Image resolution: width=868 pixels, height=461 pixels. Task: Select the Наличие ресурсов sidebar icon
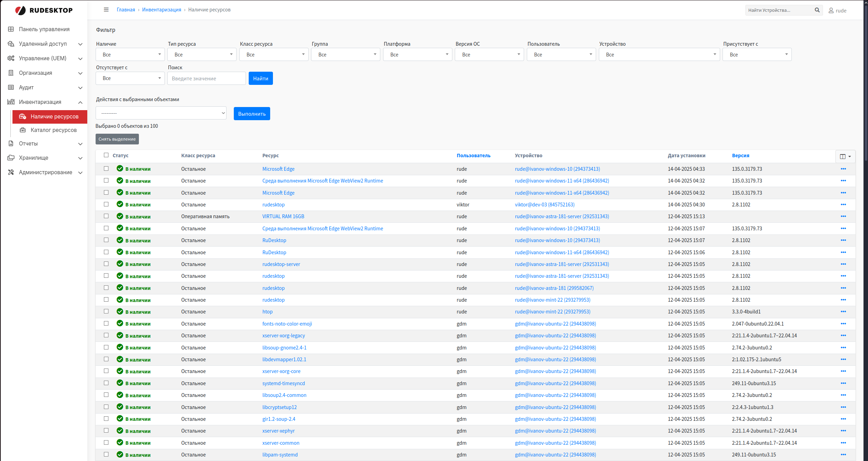[x=23, y=117]
